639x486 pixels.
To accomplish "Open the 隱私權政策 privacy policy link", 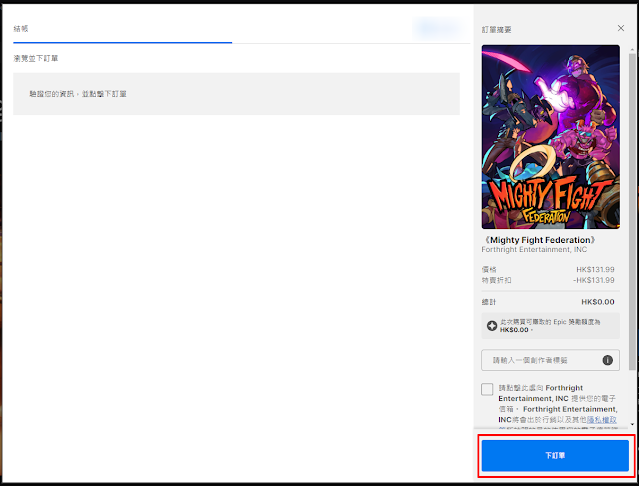I will [x=602, y=420].
